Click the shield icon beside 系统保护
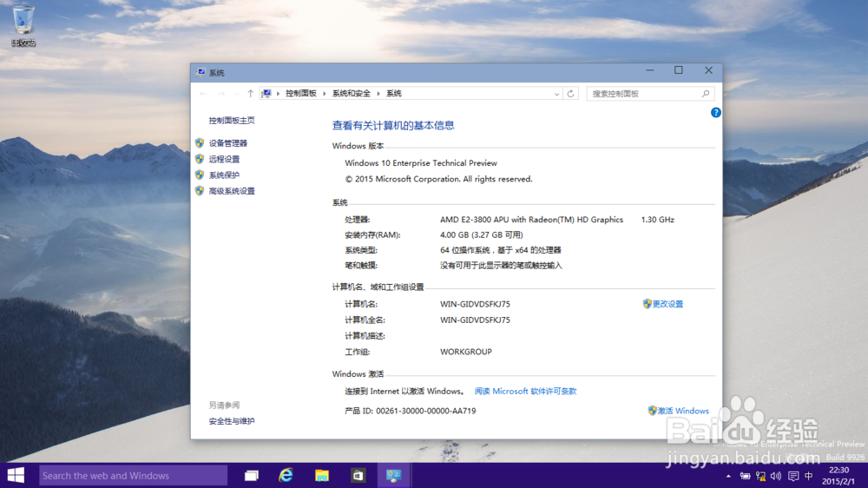The image size is (868, 488). [x=200, y=175]
